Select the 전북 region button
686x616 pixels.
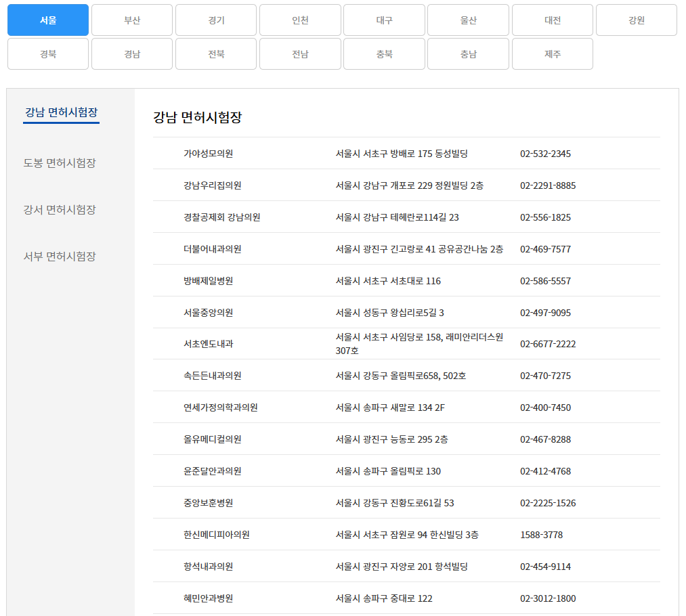(x=215, y=53)
